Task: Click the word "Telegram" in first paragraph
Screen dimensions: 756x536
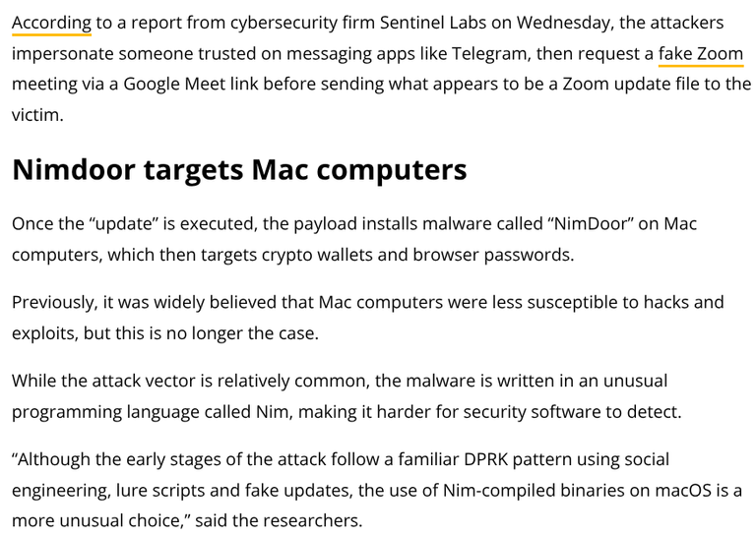Action: (x=489, y=53)
